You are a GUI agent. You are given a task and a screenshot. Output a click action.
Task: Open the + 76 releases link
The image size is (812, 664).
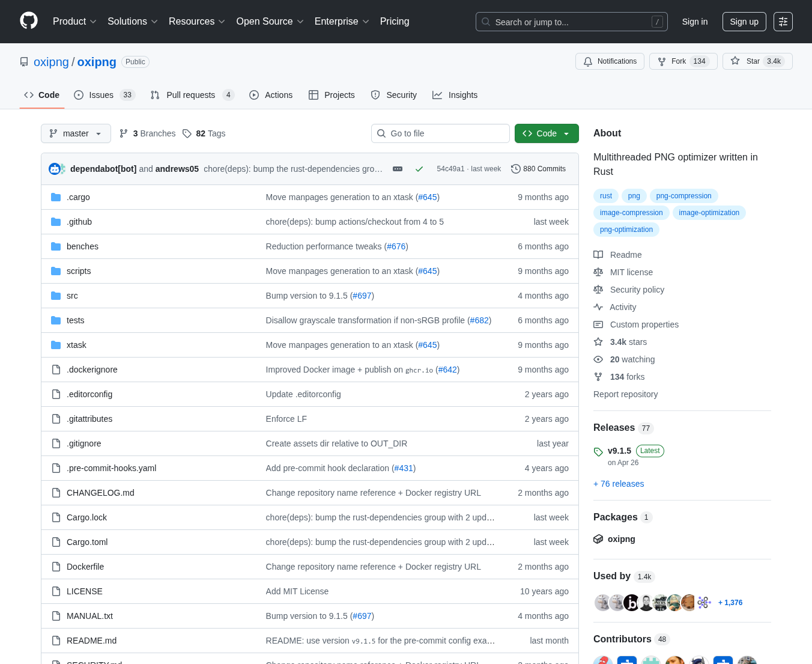pos(619,484)
